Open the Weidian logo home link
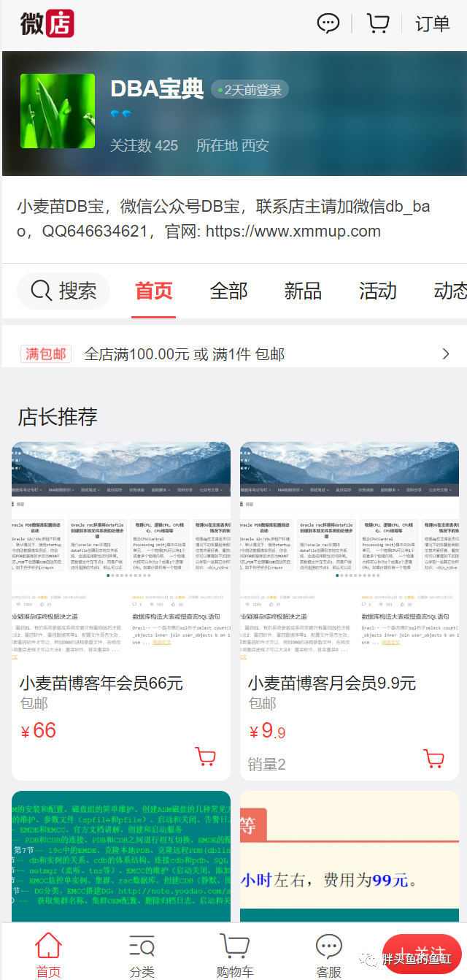Viewport: 467px width, 980px height. [x=47, y=23]
